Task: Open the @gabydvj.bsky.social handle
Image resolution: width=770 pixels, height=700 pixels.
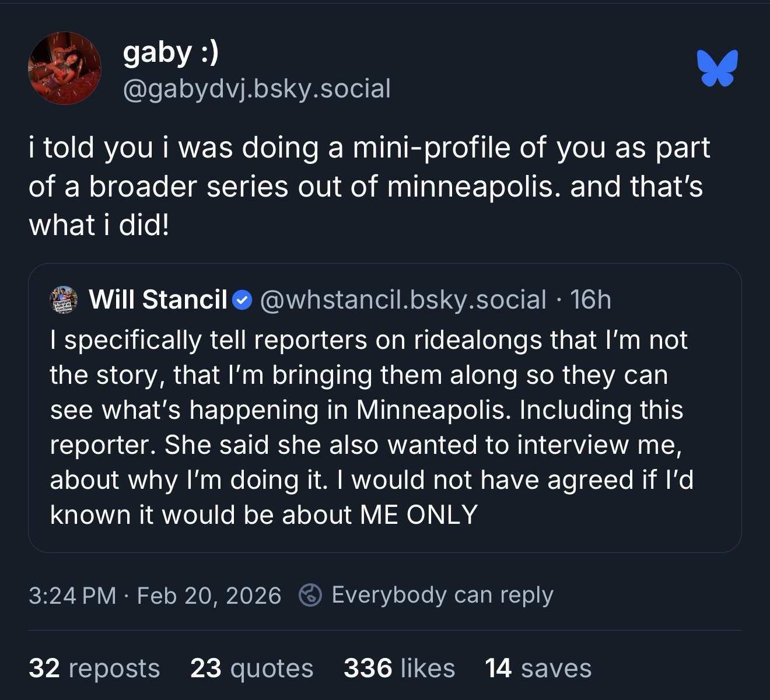Action: click(257, 89)
